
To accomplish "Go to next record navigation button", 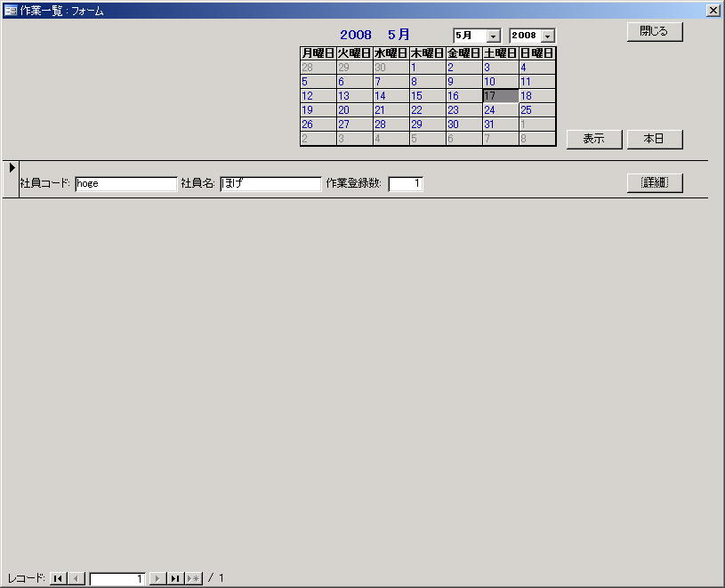I will (157, 578).
